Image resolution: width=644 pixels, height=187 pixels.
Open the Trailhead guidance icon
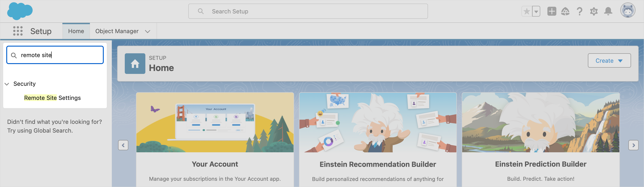565,11
